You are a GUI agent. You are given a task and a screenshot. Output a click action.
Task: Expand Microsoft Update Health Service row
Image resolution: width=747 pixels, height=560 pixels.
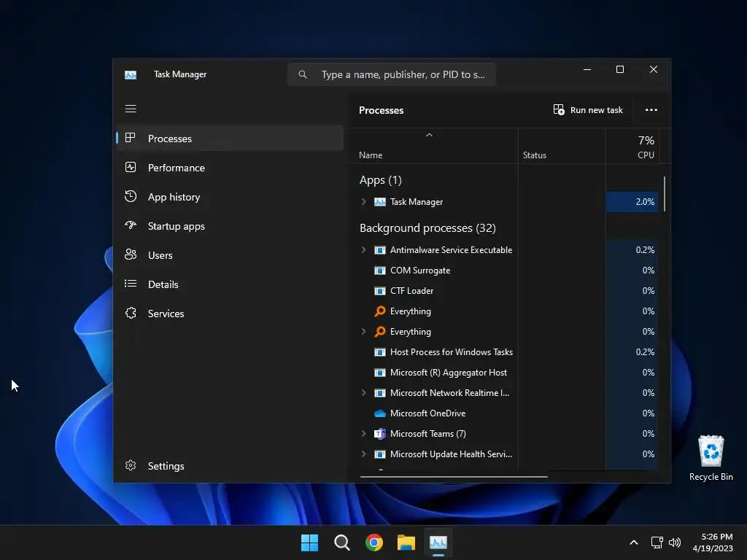363,454
